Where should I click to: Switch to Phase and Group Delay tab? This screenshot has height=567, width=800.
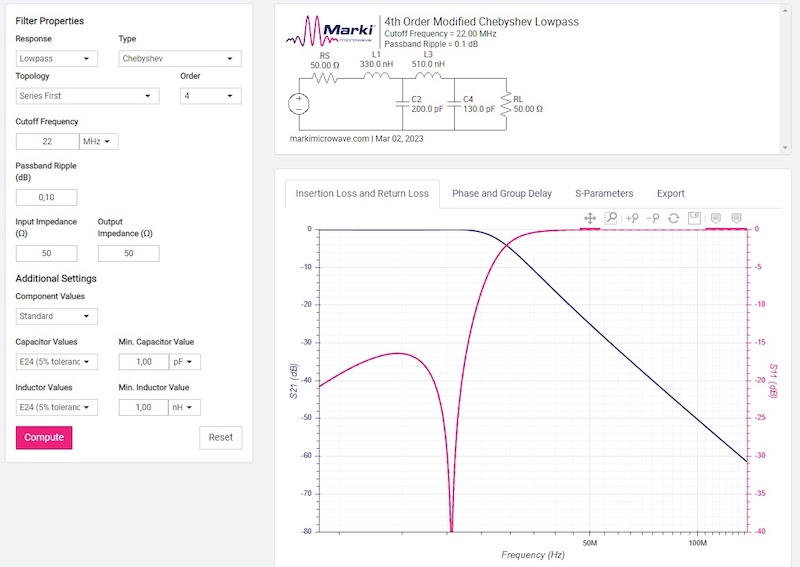tap(501, 194)
